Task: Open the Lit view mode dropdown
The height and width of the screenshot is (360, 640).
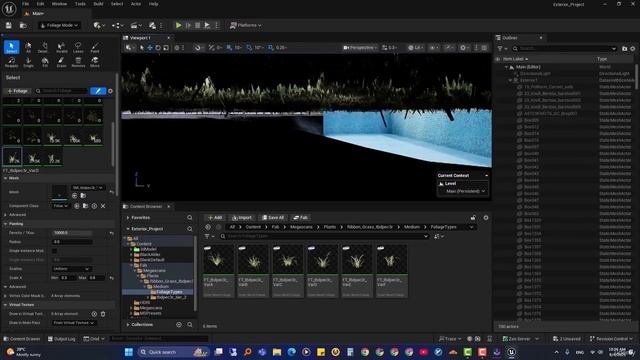Action: [x=415, y=48]
